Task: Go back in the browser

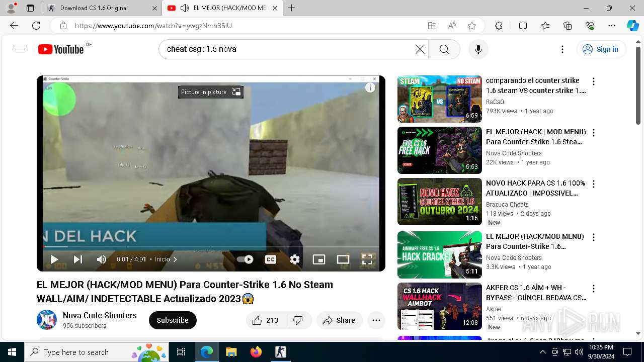Action: point(14,26)
